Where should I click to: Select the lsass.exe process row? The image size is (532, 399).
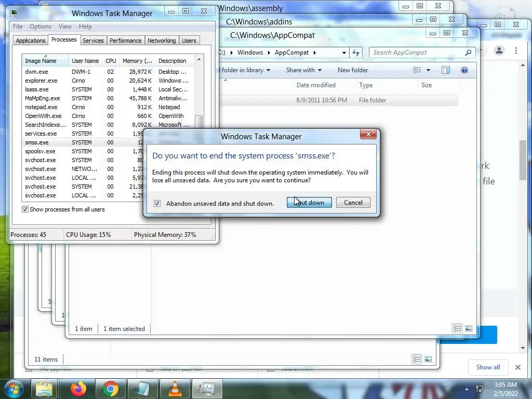(x=108, y=89)
